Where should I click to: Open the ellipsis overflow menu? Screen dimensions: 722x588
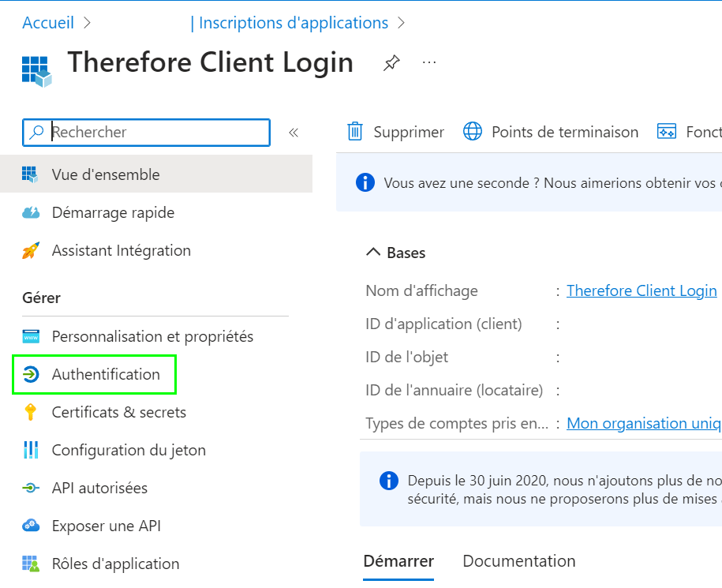coord(428,63)
